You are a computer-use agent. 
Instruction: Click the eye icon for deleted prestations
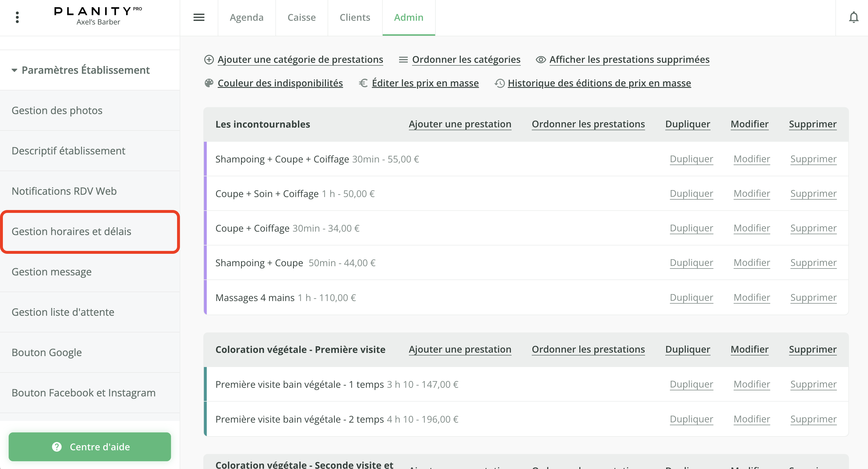tap(540, 60)
